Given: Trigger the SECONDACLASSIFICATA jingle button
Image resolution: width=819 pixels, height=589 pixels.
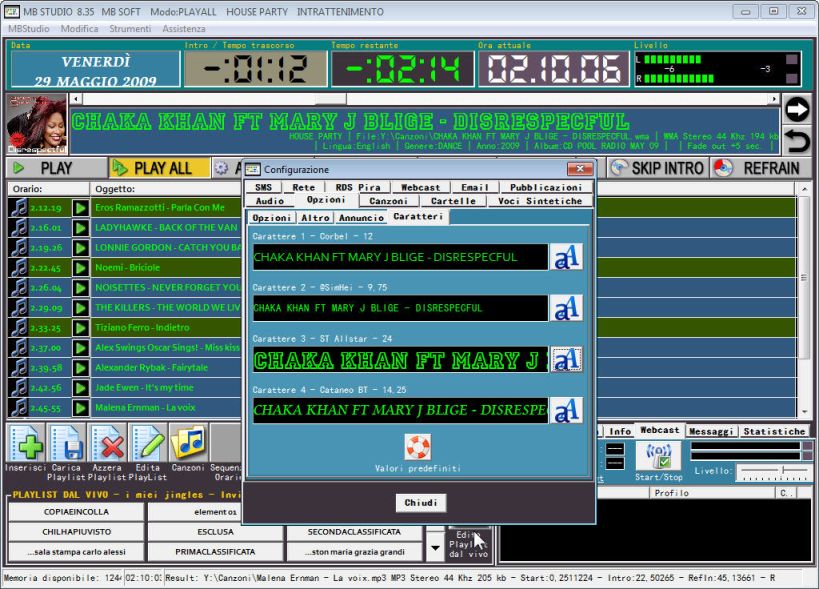Looking at the screenshot, I should [354, 532].
